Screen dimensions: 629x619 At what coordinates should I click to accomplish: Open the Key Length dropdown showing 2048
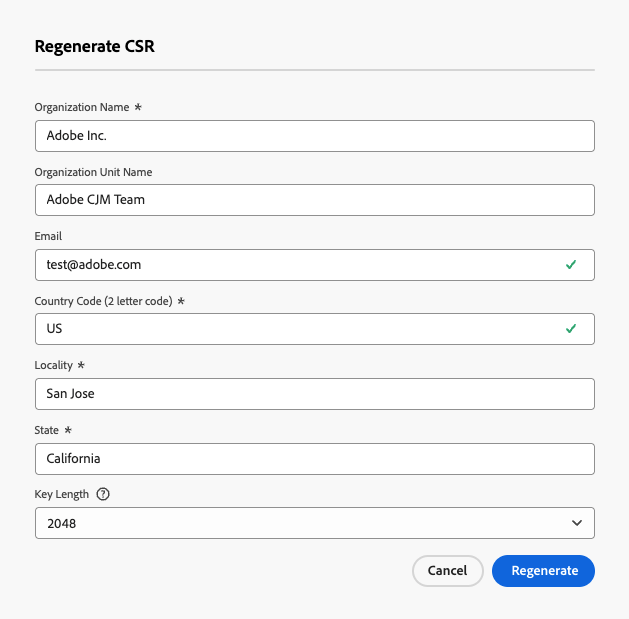[x=300, y=523]
